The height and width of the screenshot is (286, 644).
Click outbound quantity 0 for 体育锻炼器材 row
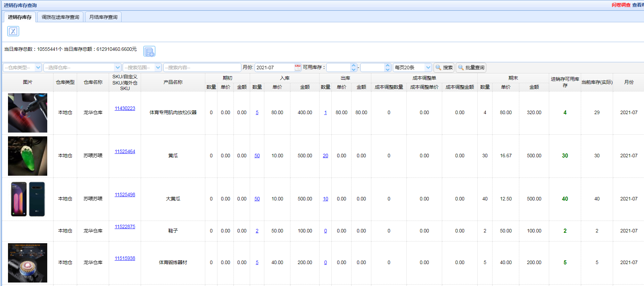pos(325,262)
